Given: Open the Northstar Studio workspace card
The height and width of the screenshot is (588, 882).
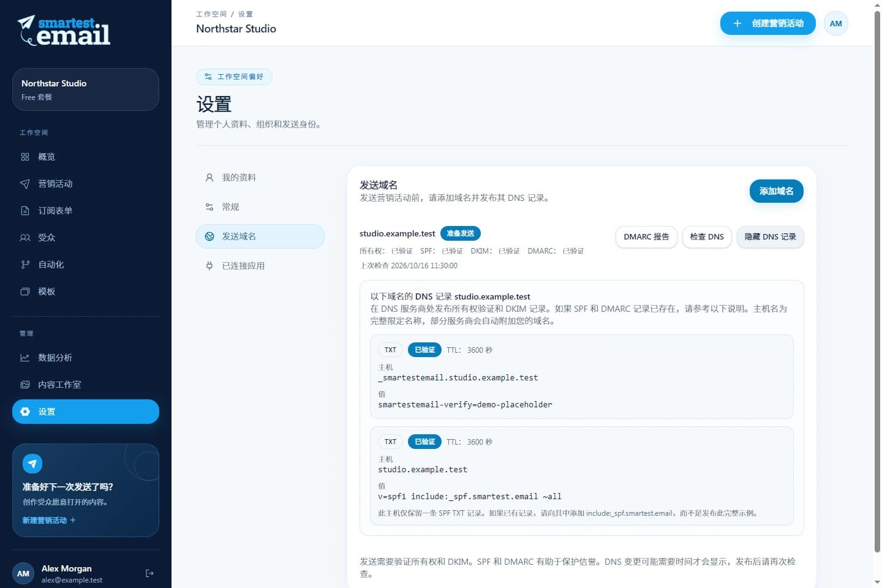Looking at the screenshot, I should 86,89.
